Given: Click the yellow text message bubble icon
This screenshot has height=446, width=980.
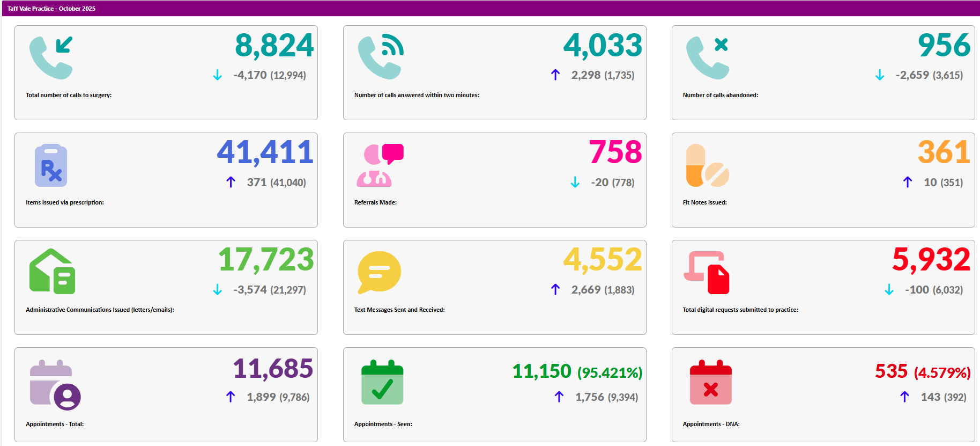Looking at the screenshot, I should (379, 272).
